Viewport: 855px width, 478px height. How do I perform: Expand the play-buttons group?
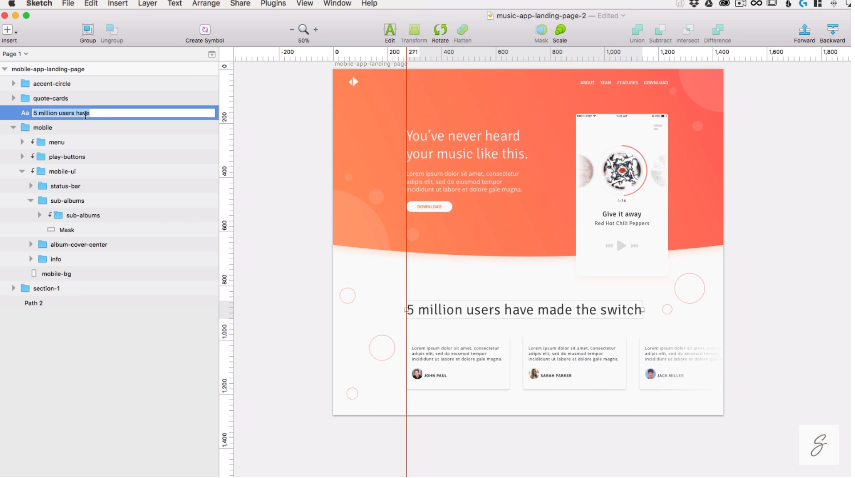22,156
